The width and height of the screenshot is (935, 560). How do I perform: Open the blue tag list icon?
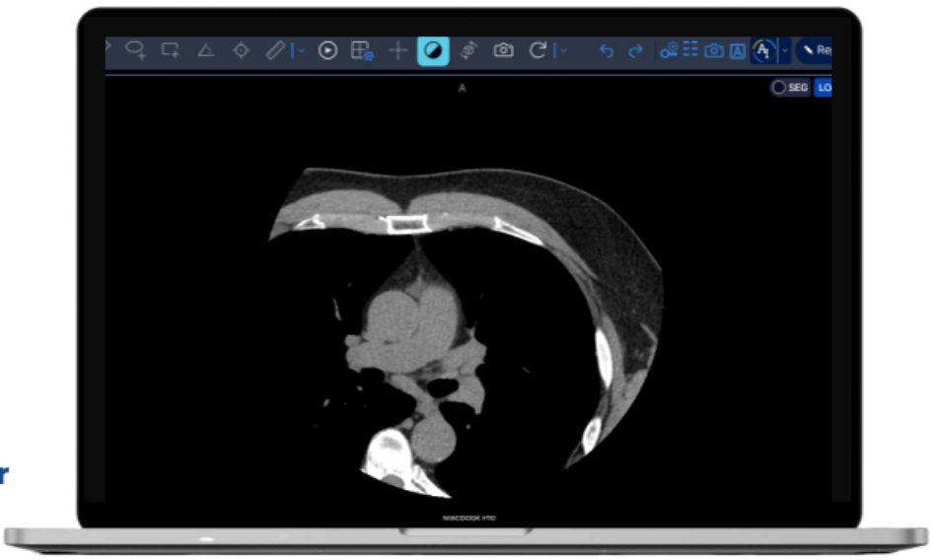point(690,49)
